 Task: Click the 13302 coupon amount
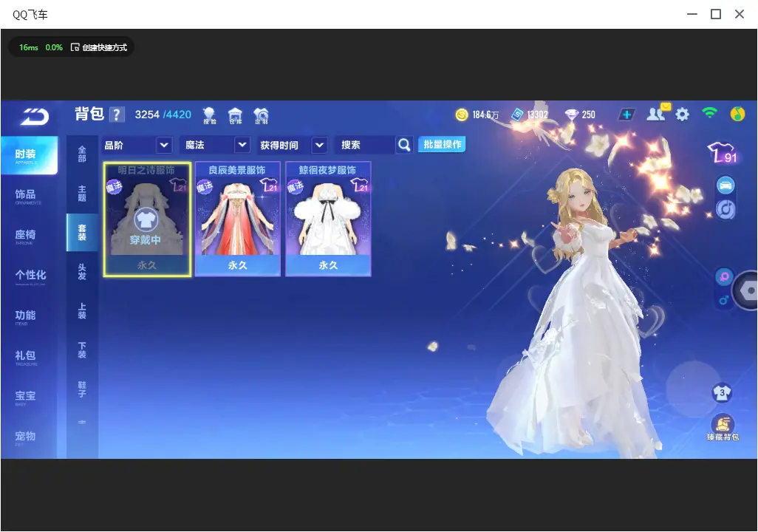click(537, 115)
